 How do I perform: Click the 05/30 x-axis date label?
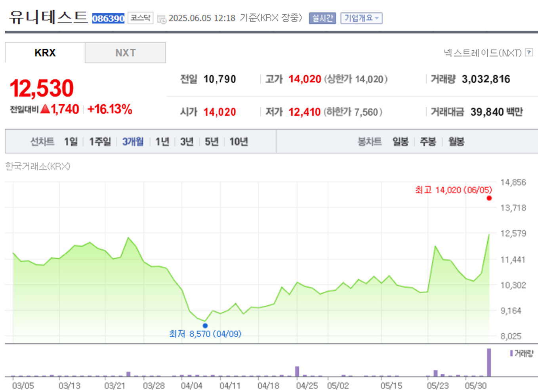coord(475,386)
